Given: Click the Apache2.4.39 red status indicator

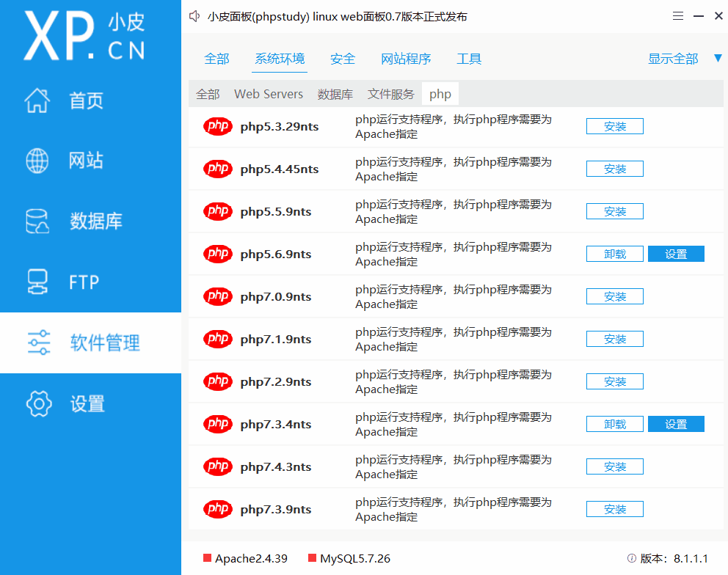Looking at the screenshot, I should click(207, 559).
